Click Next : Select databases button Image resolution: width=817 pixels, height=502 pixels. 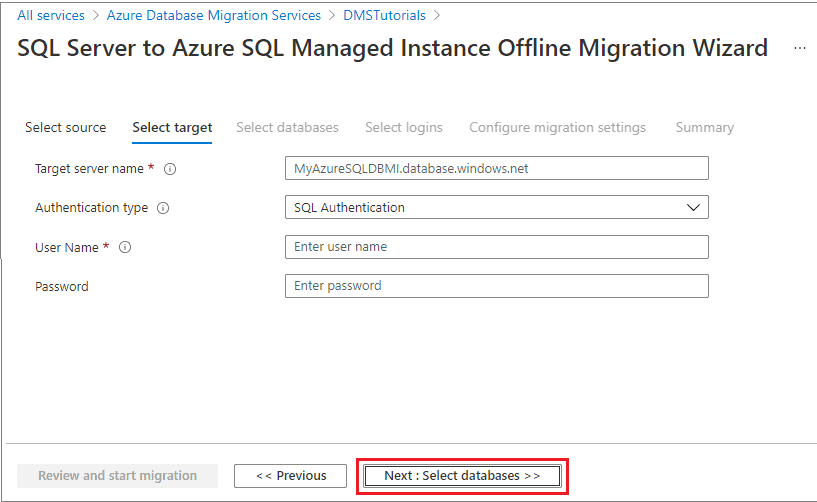(x=462, y=476)
